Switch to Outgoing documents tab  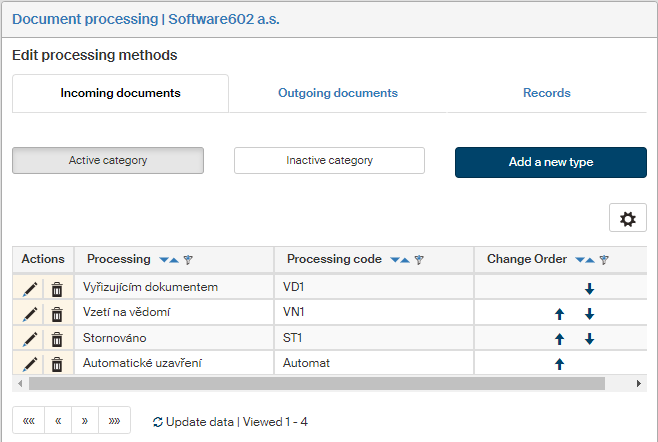pyautogui.click(x=337, y=93)
